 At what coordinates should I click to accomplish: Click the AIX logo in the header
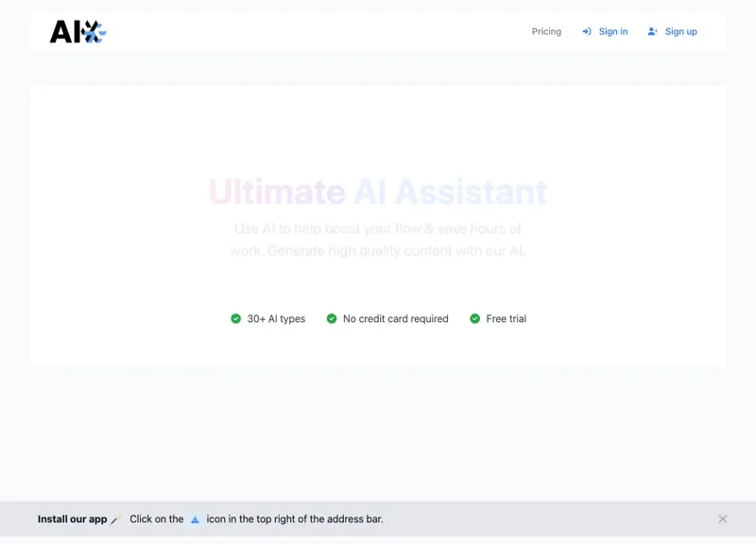click(77, 32)
